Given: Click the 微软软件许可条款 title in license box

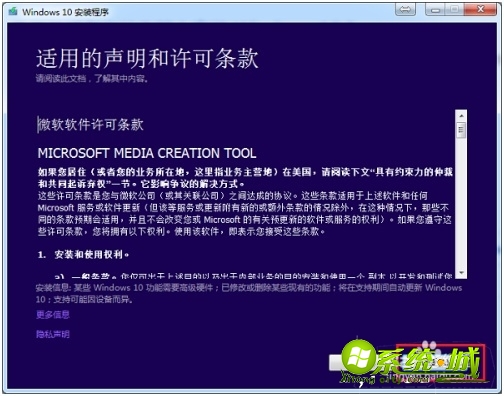Looking at the screenshot, I should click(91, 125).
